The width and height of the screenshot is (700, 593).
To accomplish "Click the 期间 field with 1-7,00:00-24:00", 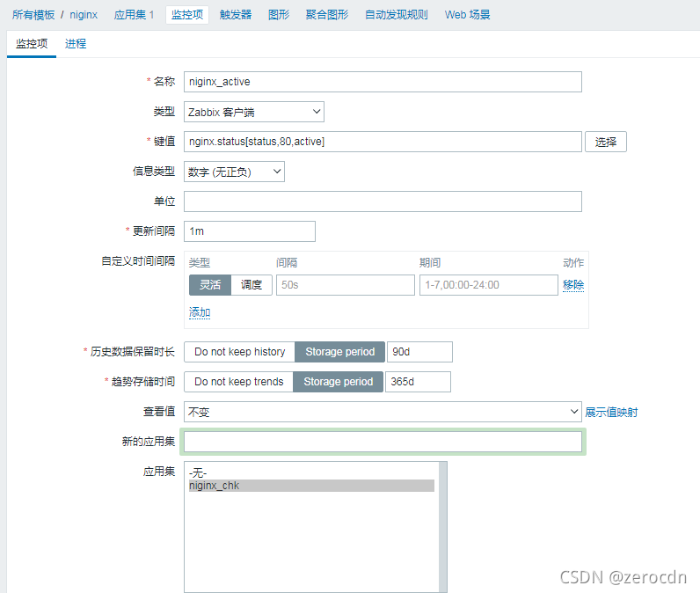I will pyautogui.click(x=489, y=285).
